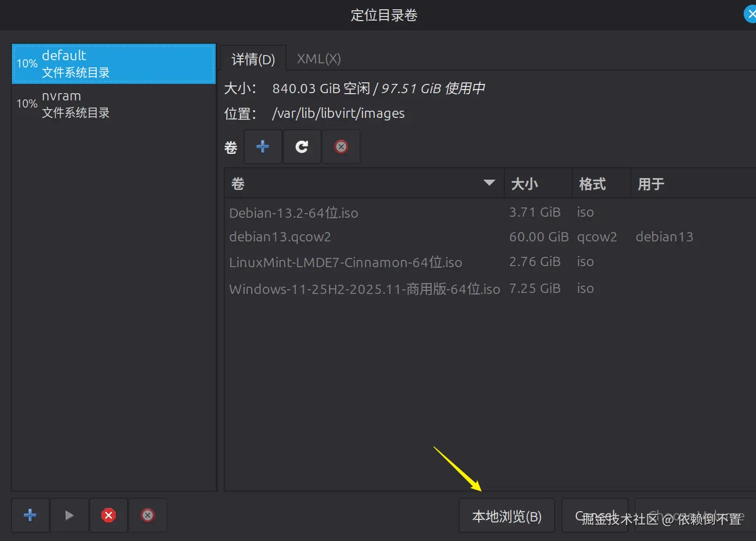The height and width of the screenshot is (541, 756).
Task: Add a new storage pool
Action: [x=30, y=515]
